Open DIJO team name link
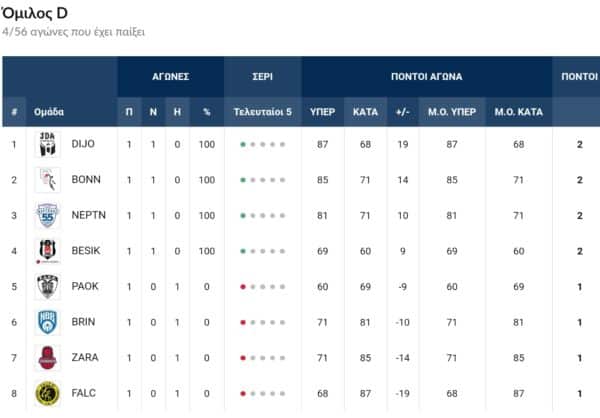Image resolution: width=600 pixels, height=418 pixels. click(84, 145)
